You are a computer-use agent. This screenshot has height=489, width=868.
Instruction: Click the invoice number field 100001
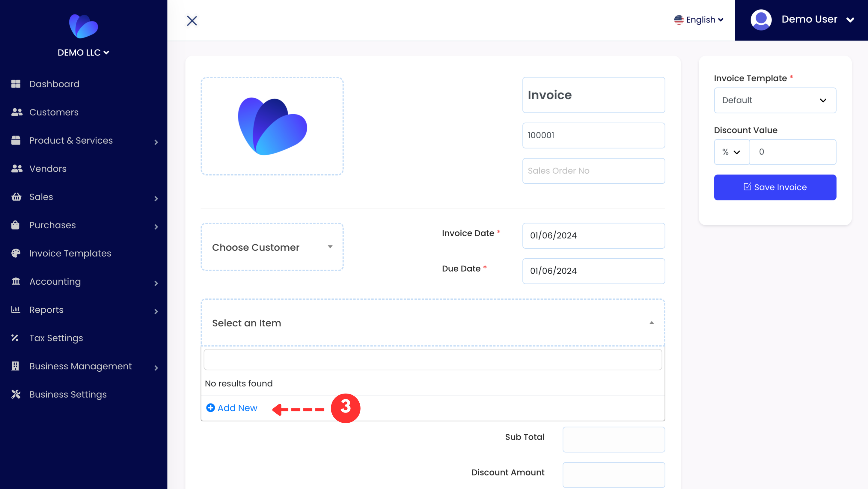click(593, 135)
